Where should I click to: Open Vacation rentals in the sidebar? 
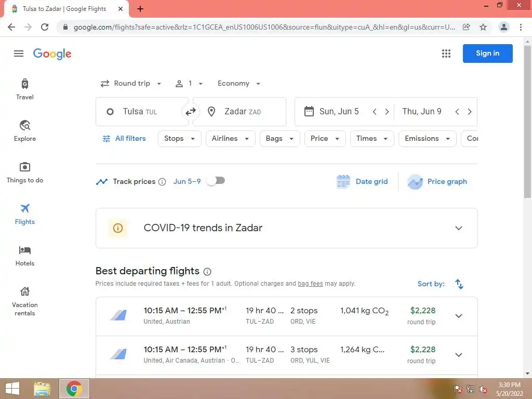[25, 302]
